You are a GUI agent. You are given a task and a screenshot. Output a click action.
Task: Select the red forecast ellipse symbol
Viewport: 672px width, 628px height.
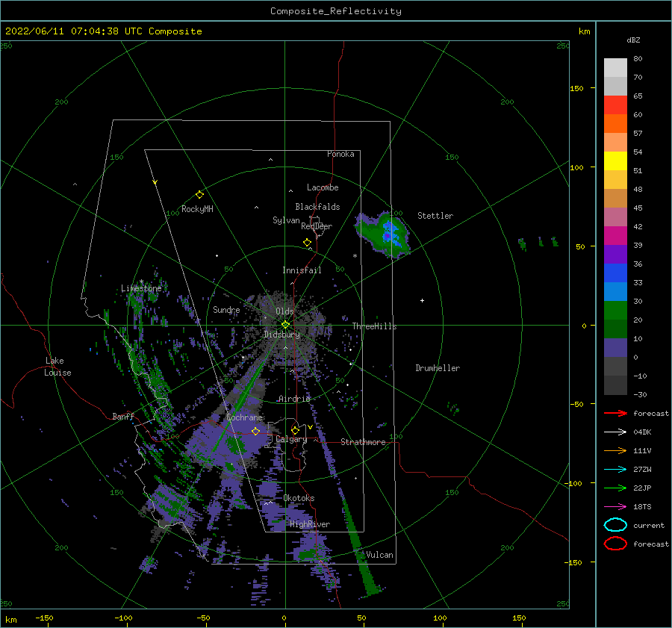615,544
